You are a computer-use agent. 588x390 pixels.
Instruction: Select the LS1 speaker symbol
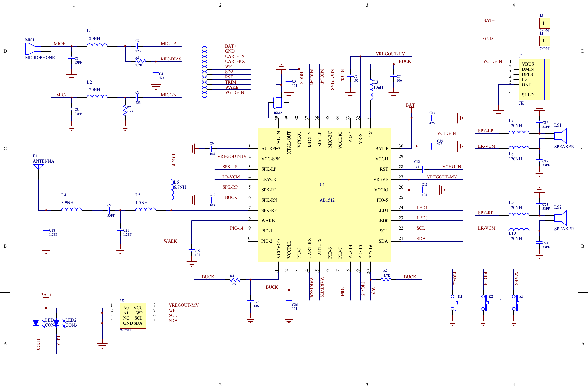(x=561, y=136)
